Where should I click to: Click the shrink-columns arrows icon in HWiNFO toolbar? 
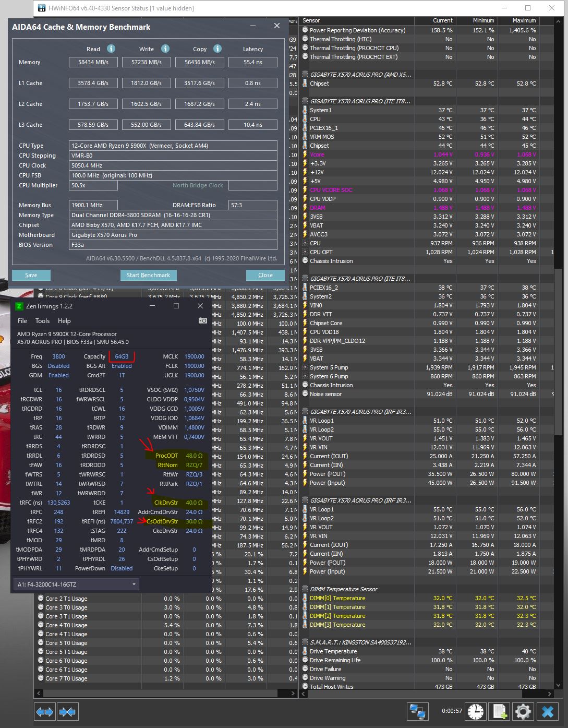[67, 711]
